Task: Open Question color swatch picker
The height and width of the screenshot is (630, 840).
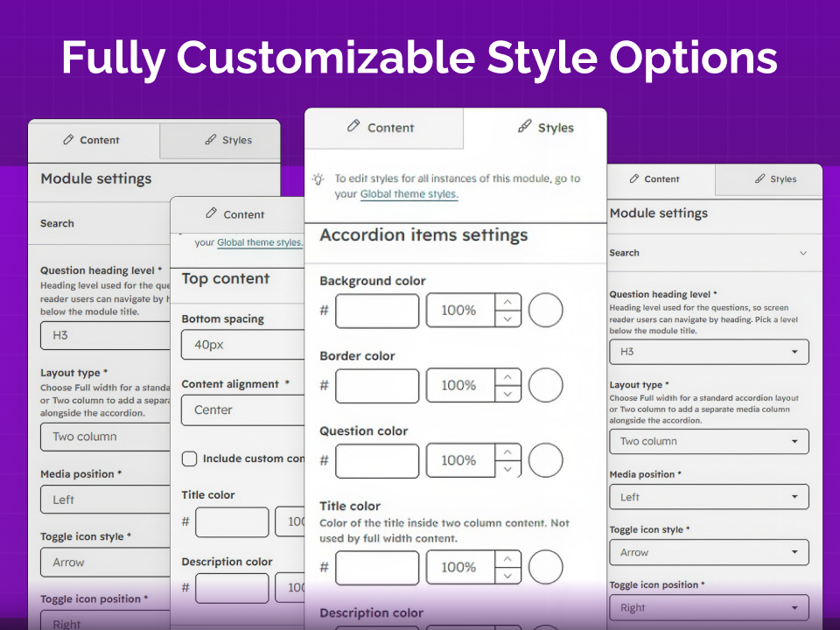Action: (x=546, y=460)
